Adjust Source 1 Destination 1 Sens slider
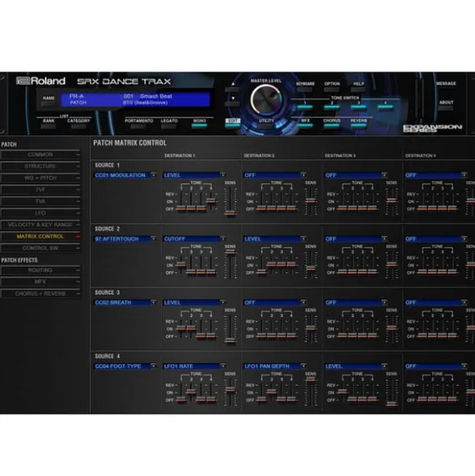 point(230,213)
